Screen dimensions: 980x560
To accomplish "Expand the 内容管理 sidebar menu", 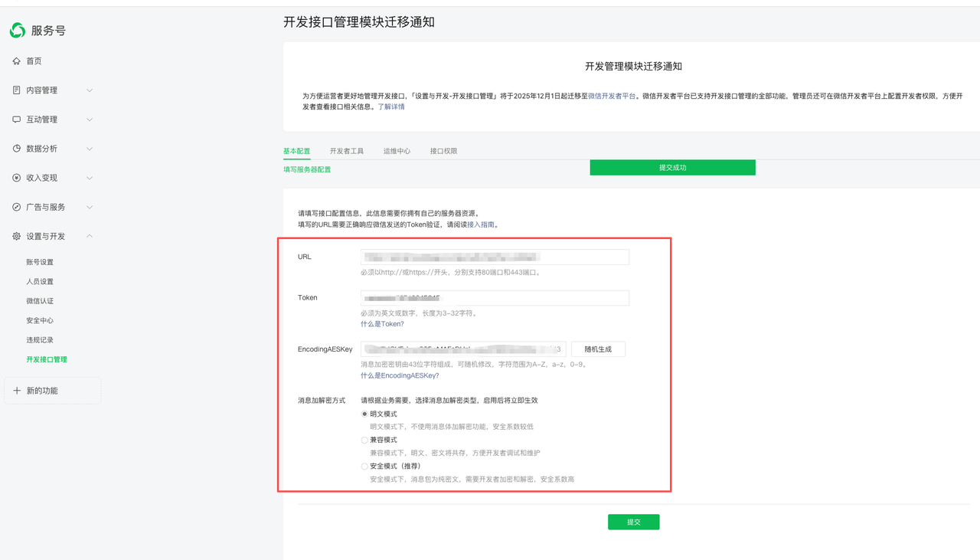I will 89,90.
